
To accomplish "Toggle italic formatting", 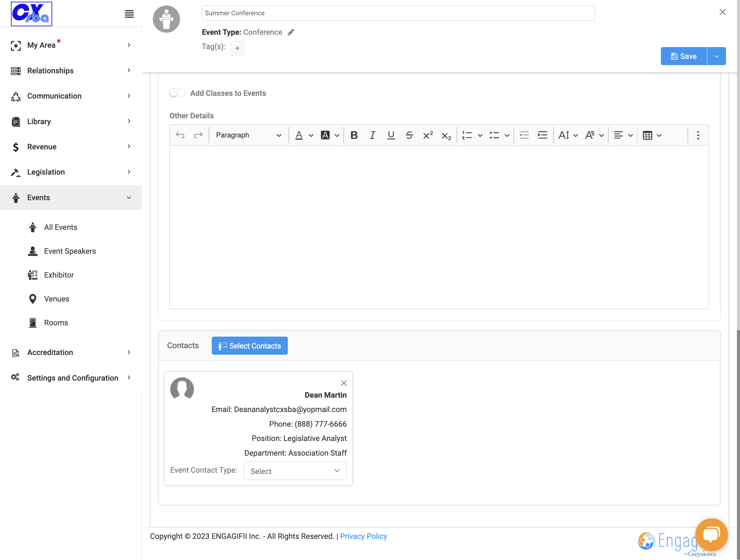I will tap(372, 135).
